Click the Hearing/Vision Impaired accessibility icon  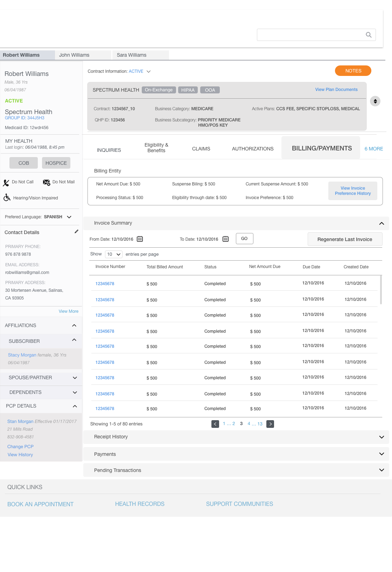point(7,198)
